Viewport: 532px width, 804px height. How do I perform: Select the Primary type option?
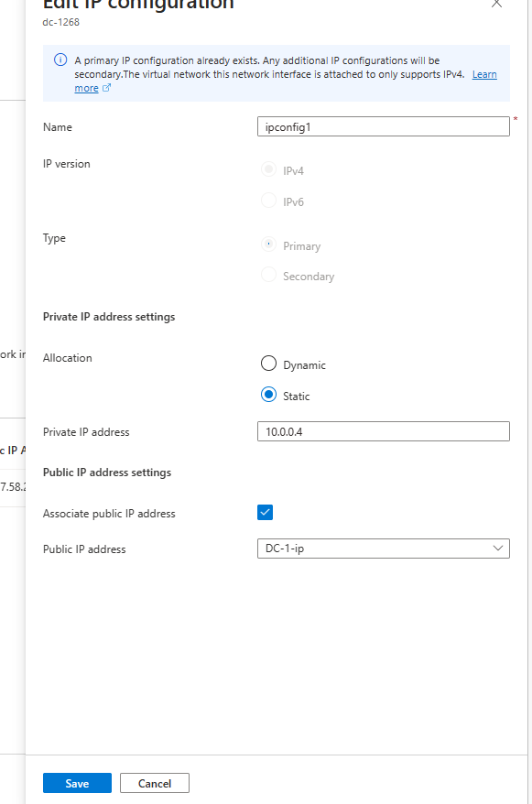point(268,244)
